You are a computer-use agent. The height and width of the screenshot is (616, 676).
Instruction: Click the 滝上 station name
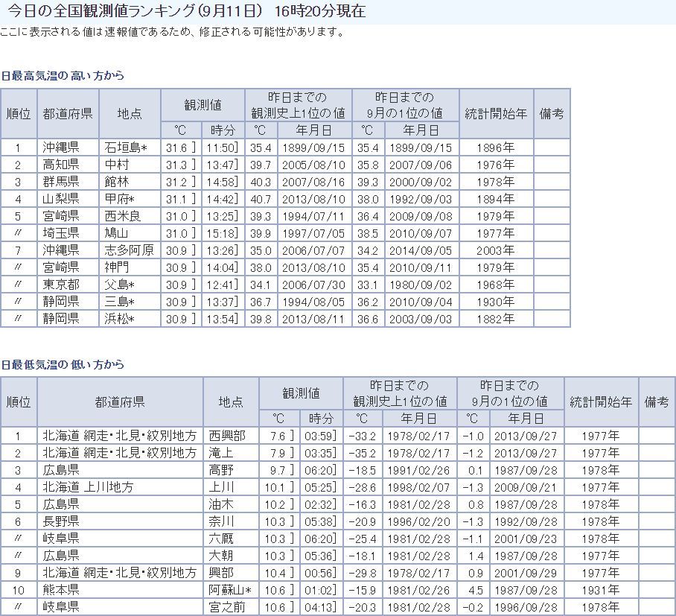(x=221, y=453)
